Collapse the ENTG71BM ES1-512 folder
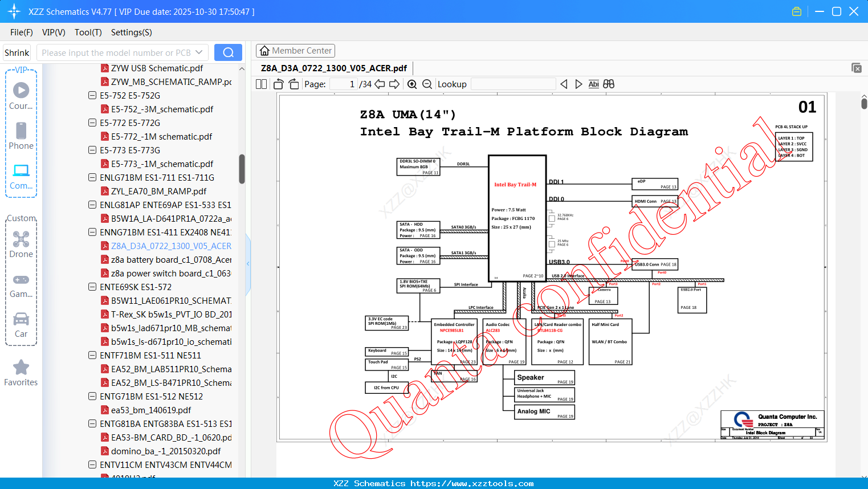This screenshot has width=868, height=489. tap(92, 397)
